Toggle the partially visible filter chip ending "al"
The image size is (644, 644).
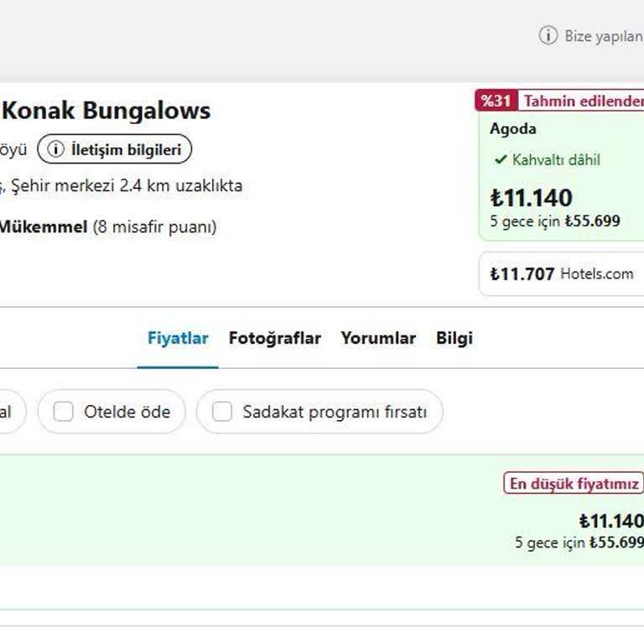click(x=8, y=412)
